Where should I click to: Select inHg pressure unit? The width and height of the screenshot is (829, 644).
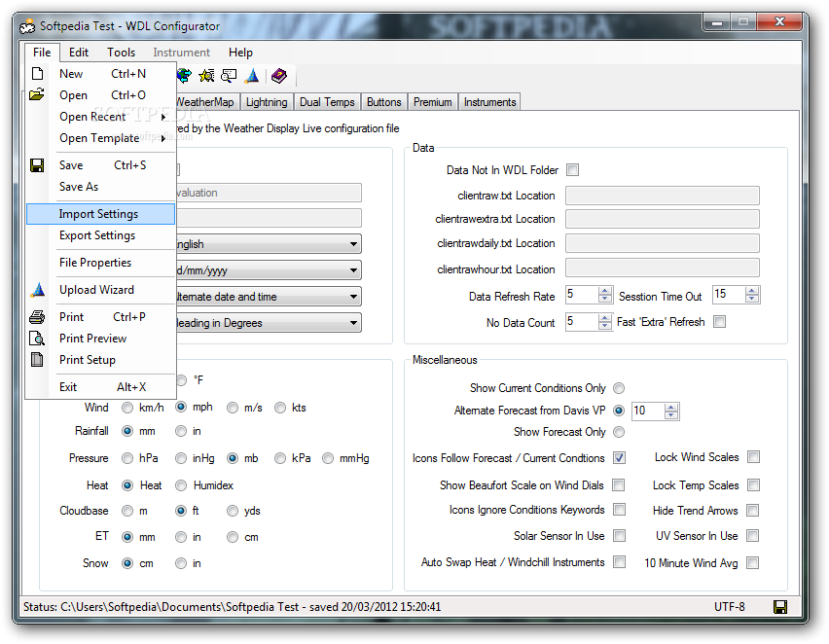point(181,458)
